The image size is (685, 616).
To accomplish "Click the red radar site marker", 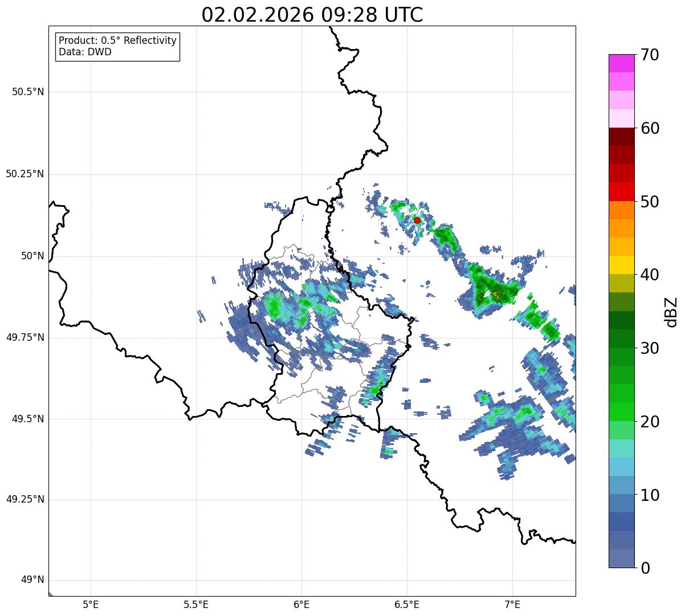I will tap(417, 220).
